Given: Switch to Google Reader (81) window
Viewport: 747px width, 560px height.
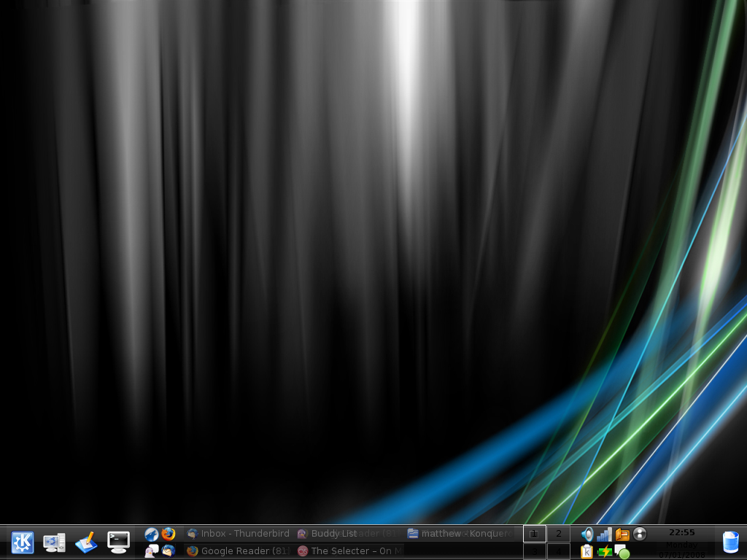Looking at the screenshot, I should coord(239,551).
